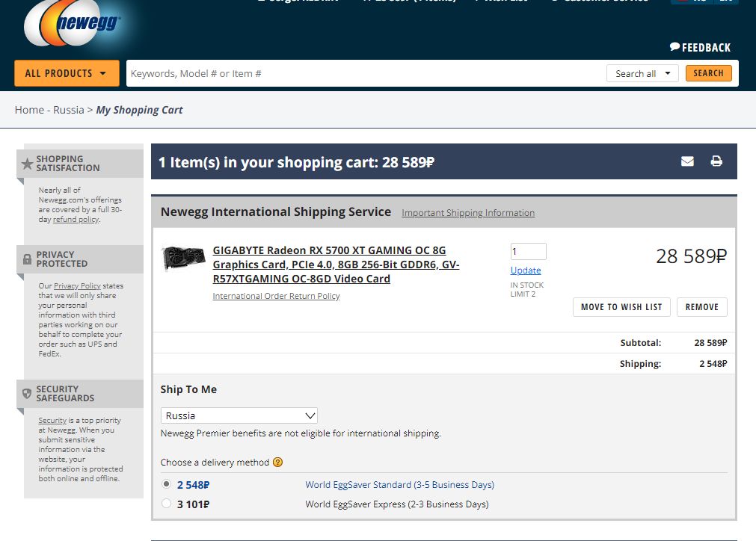Open the GIGABYTE graphics card thumbnail

(184, 258)
